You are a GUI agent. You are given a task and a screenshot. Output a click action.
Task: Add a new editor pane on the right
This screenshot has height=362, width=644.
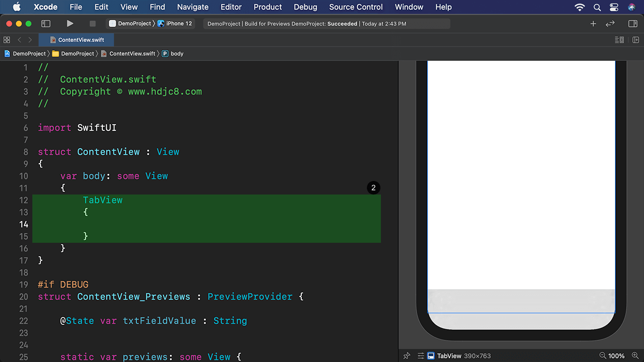click(x=636, y=40)
